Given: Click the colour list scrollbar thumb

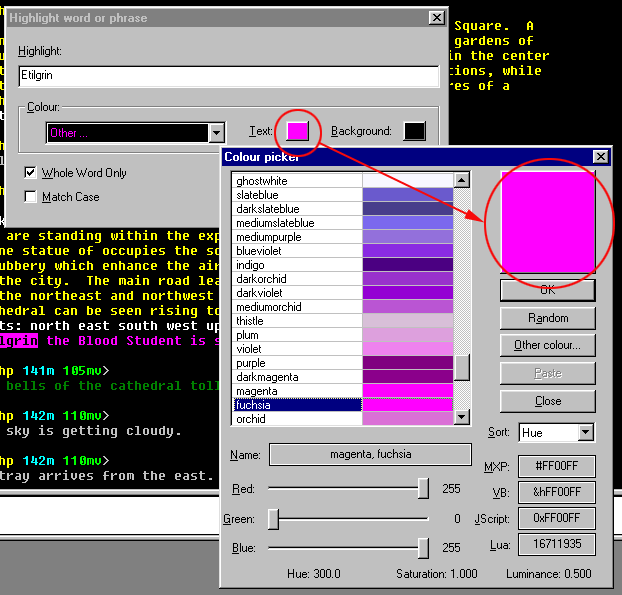Looking at the screenshot, I should point(462,367).
